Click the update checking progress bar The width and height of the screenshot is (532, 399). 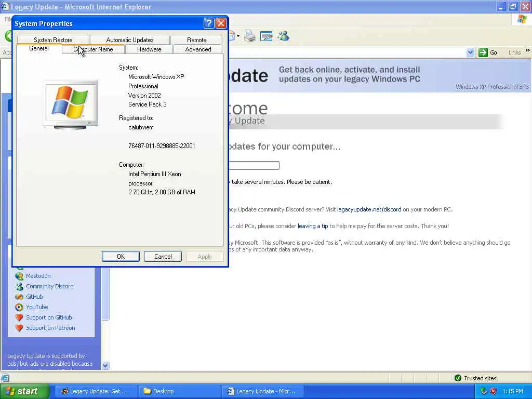pos(254,165)
